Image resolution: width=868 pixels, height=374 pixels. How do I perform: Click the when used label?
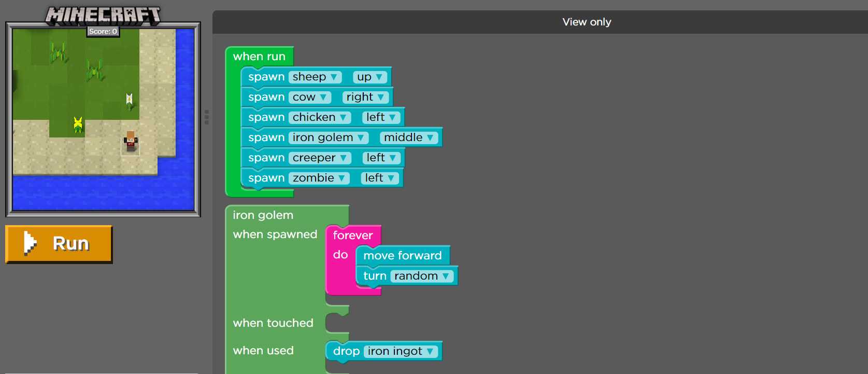click(263, 351)
